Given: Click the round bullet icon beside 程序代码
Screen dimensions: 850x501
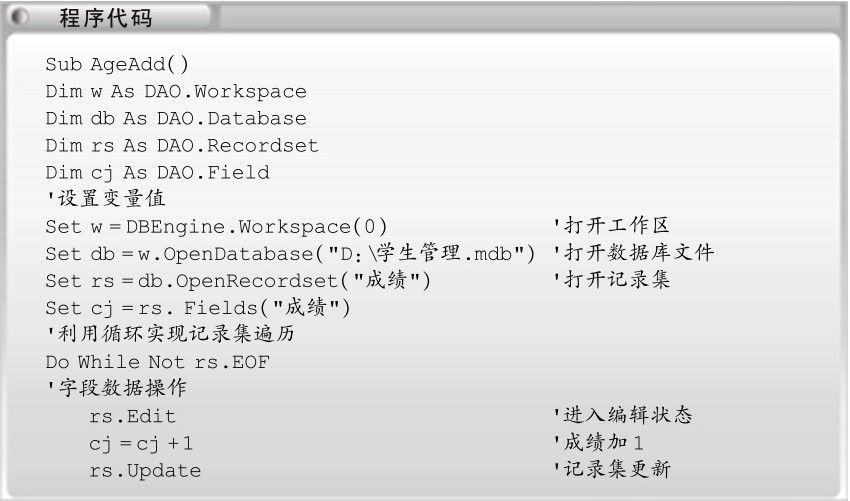Looking at the screenshot, I should click(20, 17).
